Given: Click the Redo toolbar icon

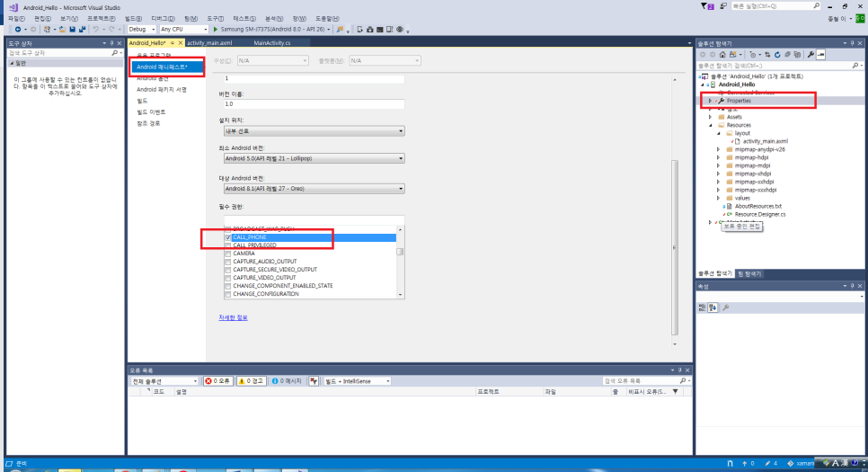Looking at the screenshot, I should pyautogui.click(x=111, y=30).
